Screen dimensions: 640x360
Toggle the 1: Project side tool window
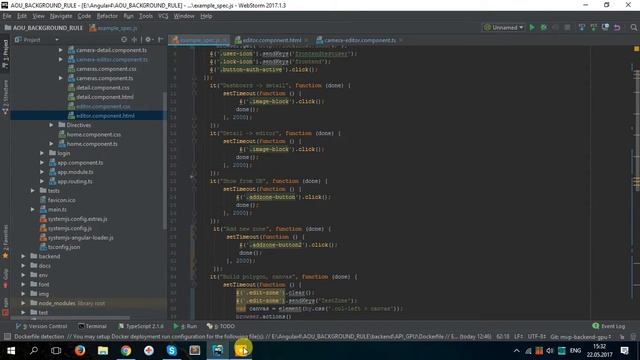click(x=5, y=54)
